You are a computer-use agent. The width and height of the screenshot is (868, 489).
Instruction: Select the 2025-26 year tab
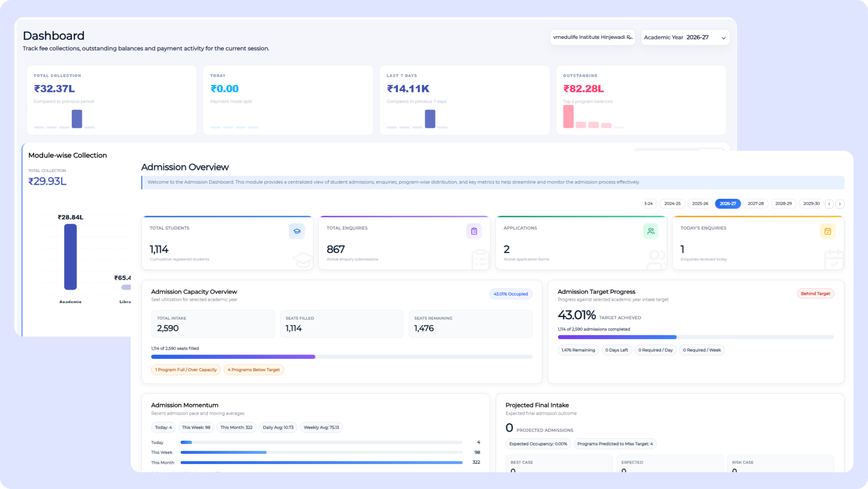coord(700,204)
